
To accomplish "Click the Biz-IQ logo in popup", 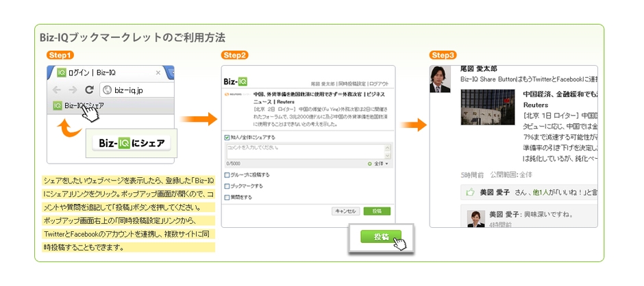I will click(x=236, y=81).
